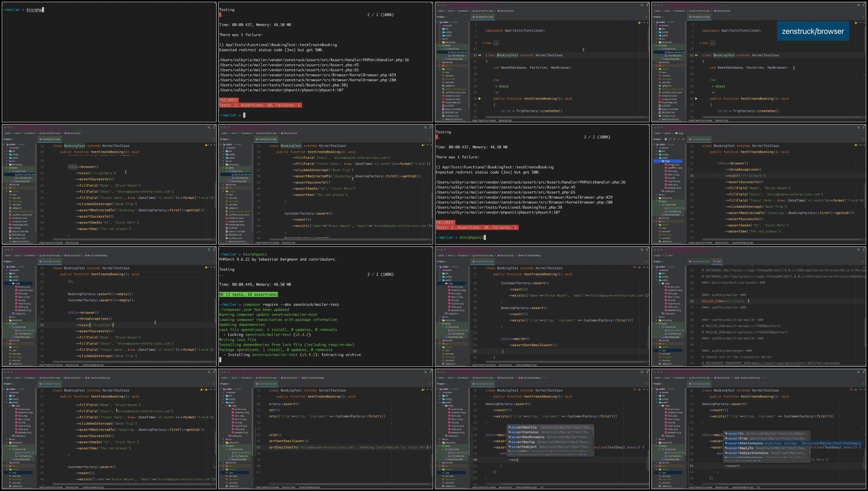
Task: Expand vendor folder chevron in zenstruck/browser frame
Action: coord(656,69)
